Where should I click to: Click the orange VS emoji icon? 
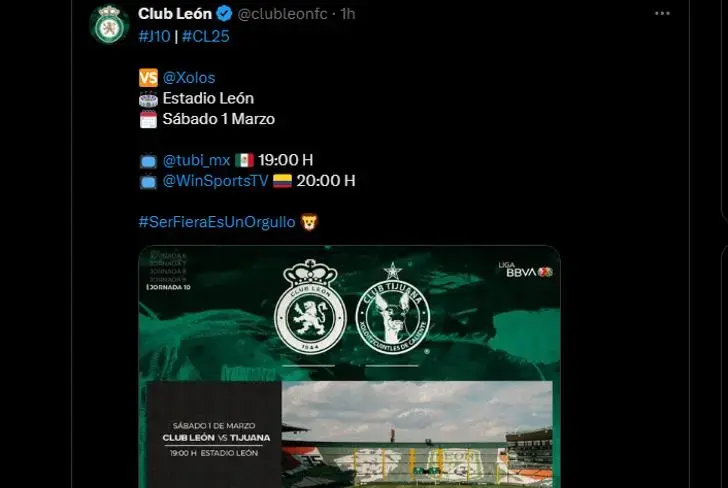[x=149, y=78]
